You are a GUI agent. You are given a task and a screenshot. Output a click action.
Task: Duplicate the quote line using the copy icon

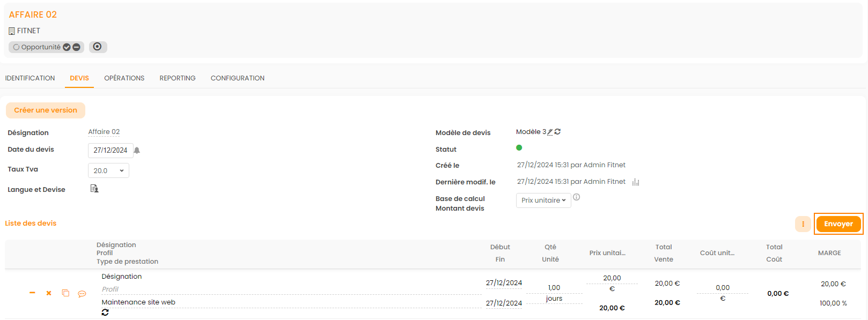tap(65, 293)
